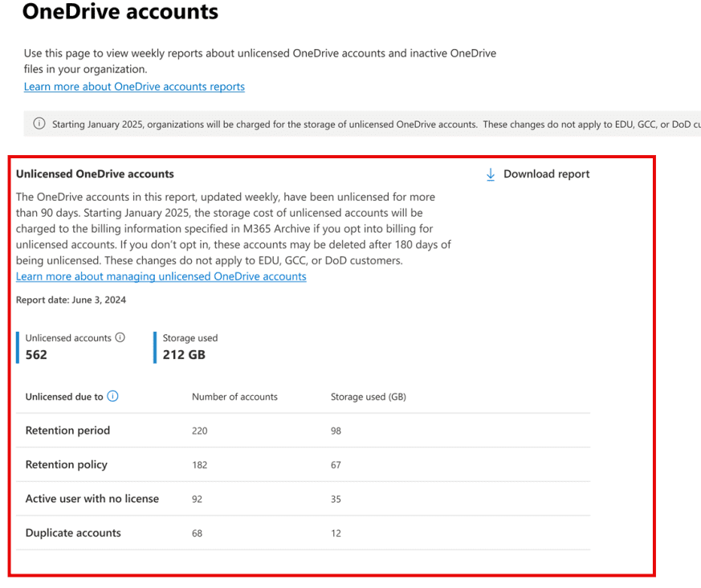Click the Unlicensed due to column header
The image size is (701, 588).
(64, 397)
